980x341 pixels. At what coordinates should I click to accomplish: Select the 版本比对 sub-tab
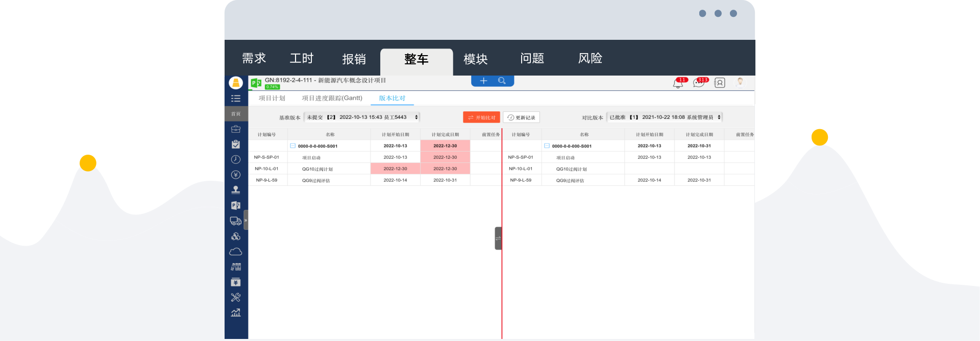tap(392, 98)
